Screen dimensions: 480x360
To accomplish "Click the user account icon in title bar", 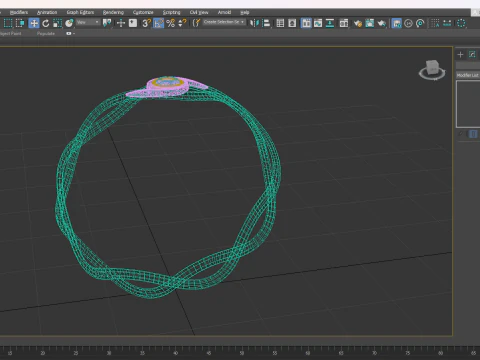I will point(476,13).
